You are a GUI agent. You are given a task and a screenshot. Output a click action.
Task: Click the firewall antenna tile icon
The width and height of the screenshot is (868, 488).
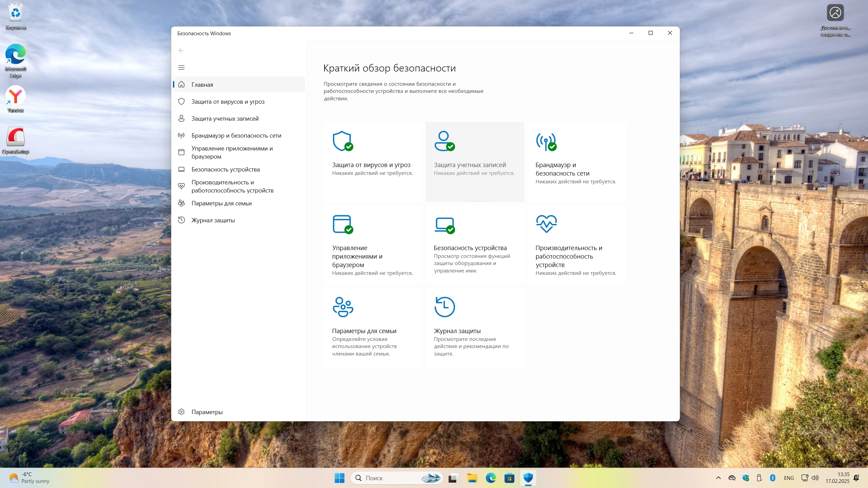pos(546,141)
